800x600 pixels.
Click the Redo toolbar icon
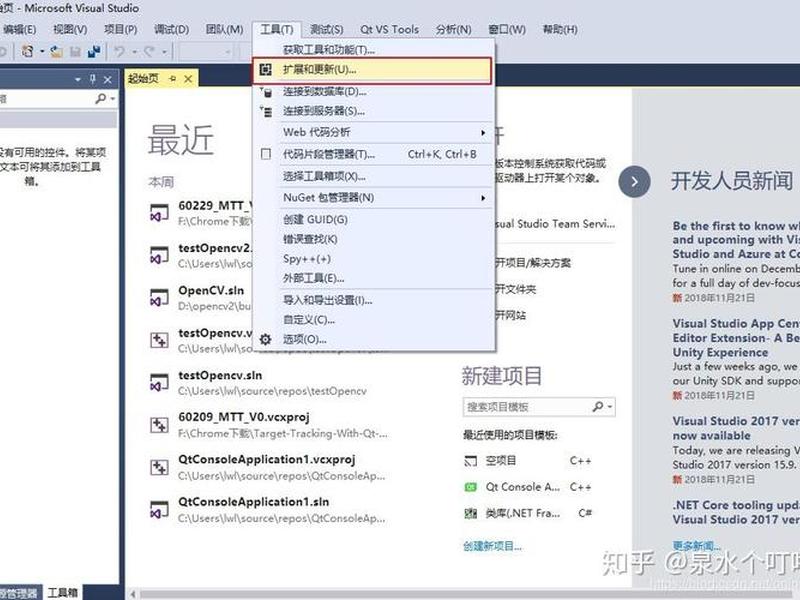(x=149, y=52)
